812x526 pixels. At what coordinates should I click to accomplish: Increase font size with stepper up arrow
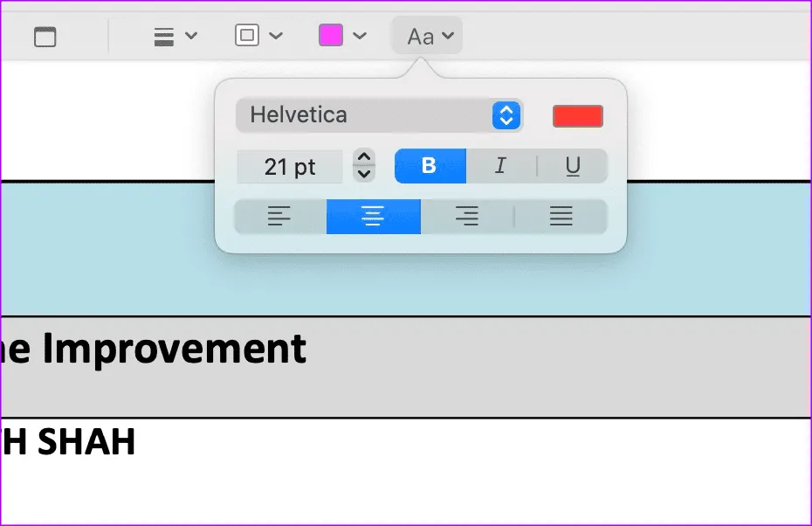tap(365, 158)
